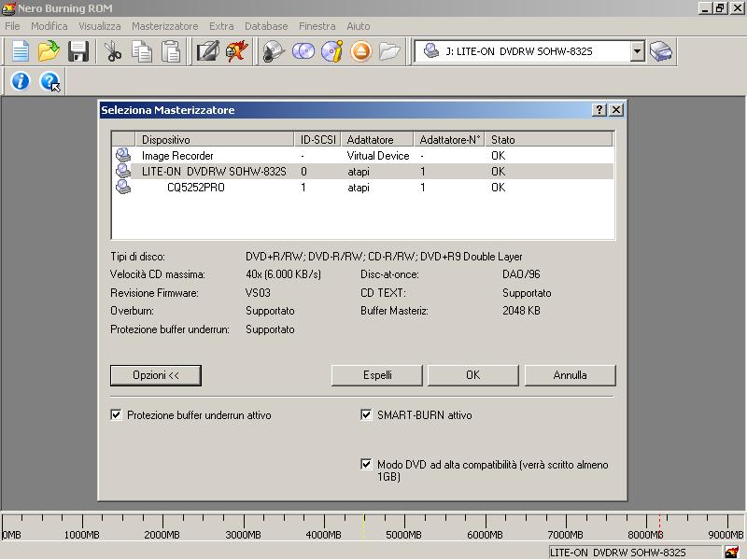
Task: Toggle the SMART-BURN attivo checkbox
Action: tap(366, 414)
